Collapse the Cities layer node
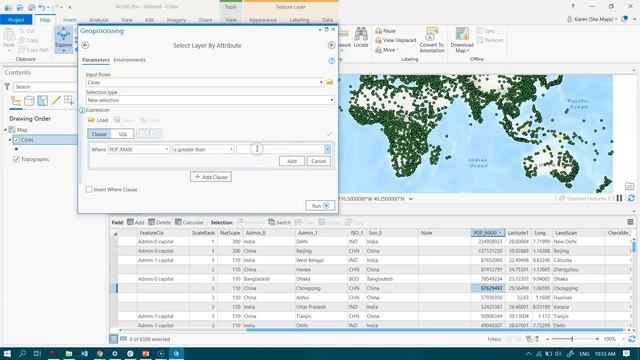The image size is (640, 360). 10,140
